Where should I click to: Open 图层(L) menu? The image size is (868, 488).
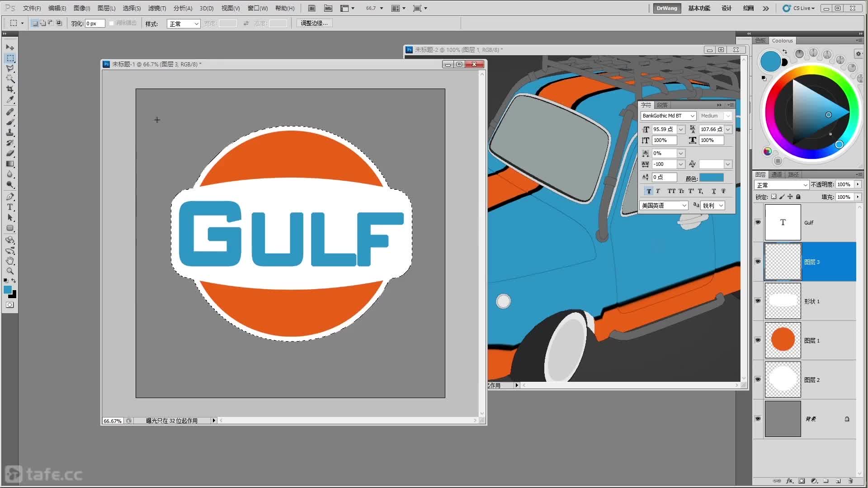(x=106, y=8)
